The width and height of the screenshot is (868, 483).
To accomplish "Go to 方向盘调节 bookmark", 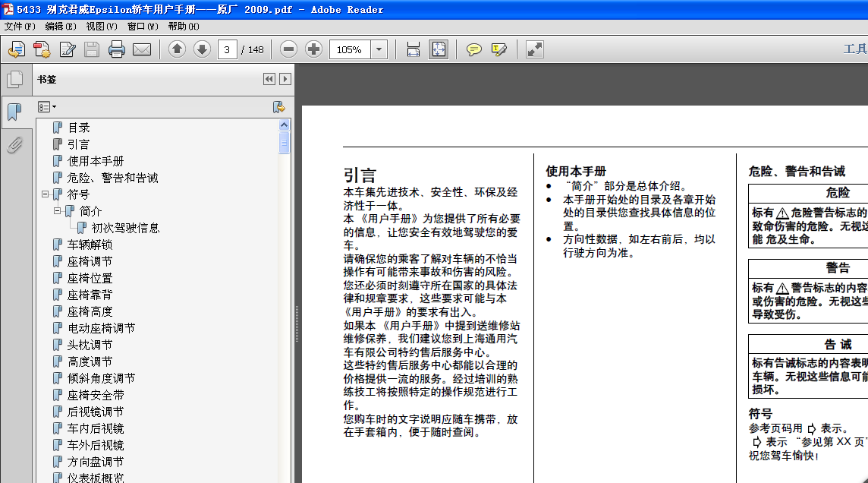I will [x=96, y=462].
